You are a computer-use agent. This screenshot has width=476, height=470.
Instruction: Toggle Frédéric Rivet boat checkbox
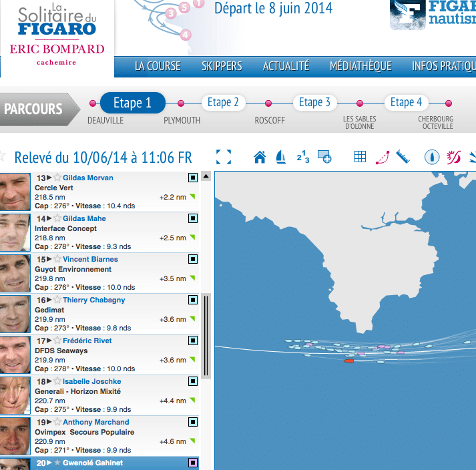(x=193, y=340)
